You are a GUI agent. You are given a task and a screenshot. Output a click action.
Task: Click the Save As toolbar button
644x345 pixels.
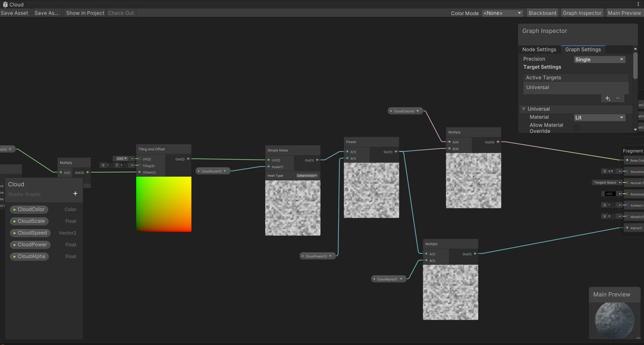(47, 13)
